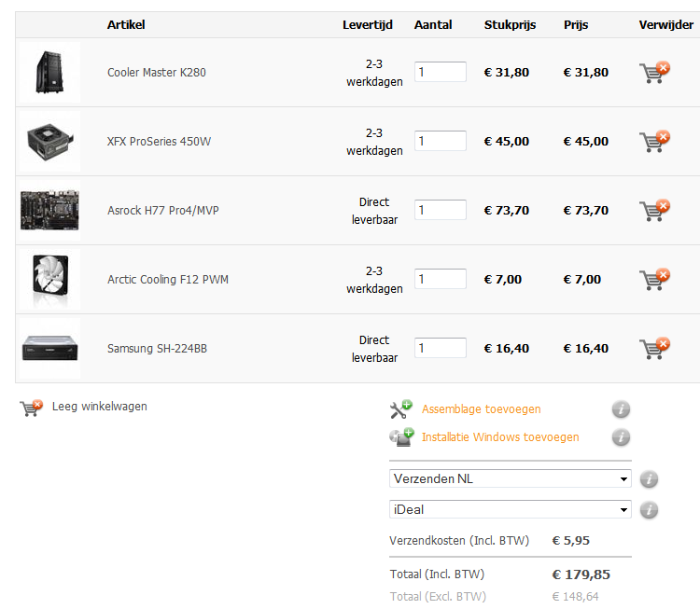The image size is (700, 609).
Task: Click quantity field for Cooler Master K280
Action: [441, 72]
